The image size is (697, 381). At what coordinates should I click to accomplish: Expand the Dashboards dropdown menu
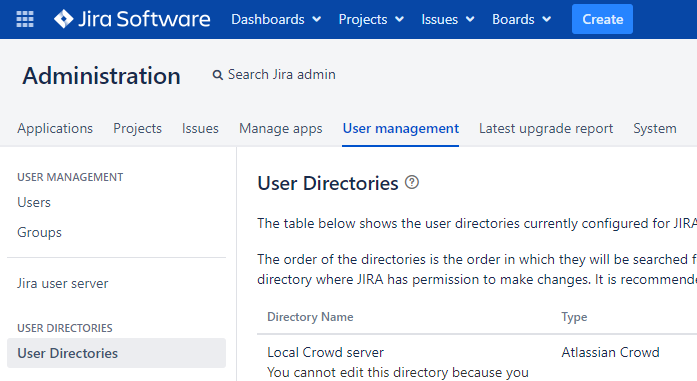click(276, 19)
